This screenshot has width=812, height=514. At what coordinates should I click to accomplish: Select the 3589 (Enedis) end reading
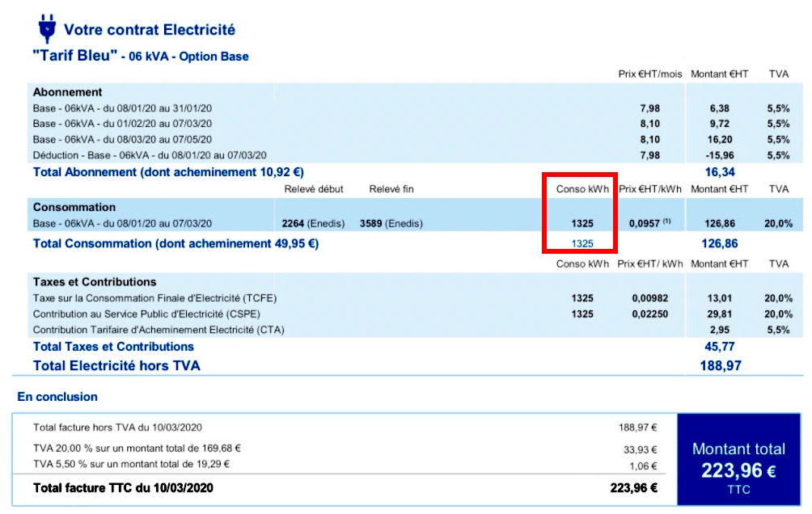click(391, 224)
